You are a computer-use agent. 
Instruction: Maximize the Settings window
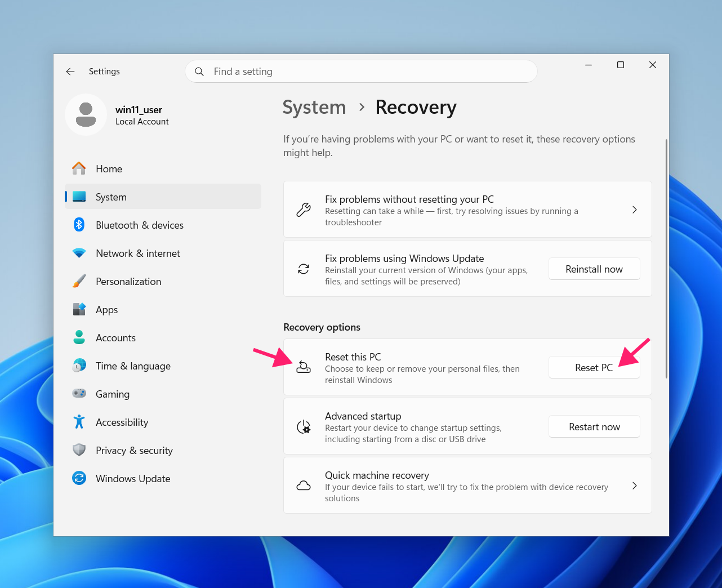[621, 65]
